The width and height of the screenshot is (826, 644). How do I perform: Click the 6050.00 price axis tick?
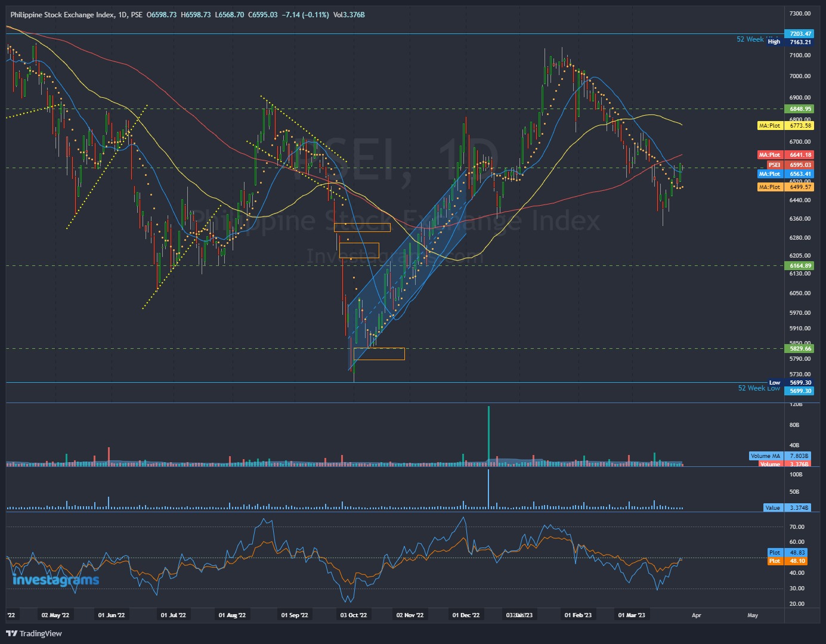[800, 293]
